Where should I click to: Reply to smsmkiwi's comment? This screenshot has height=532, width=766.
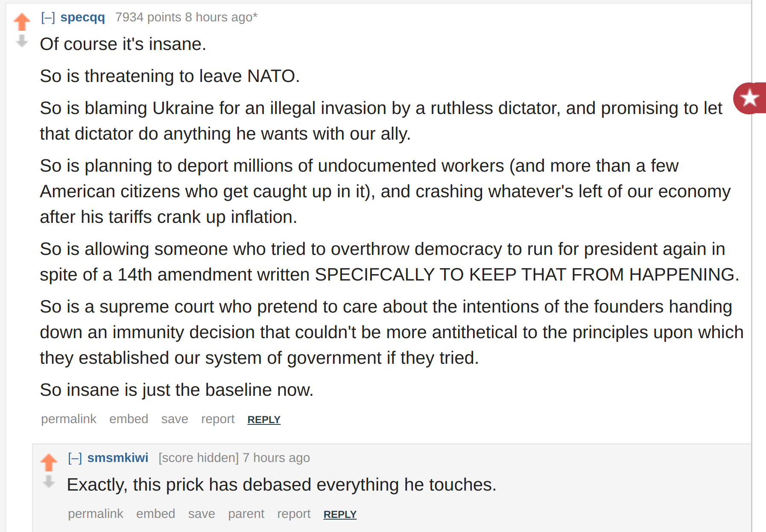[x=340, y=514]
